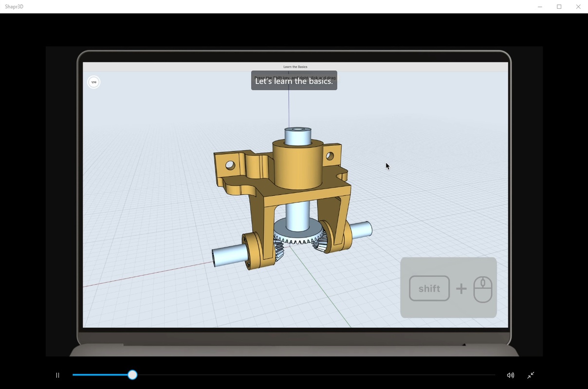
Task: Click the plus sign between shift and mouse
Action: pyautogui.click(x=461, y=289)
